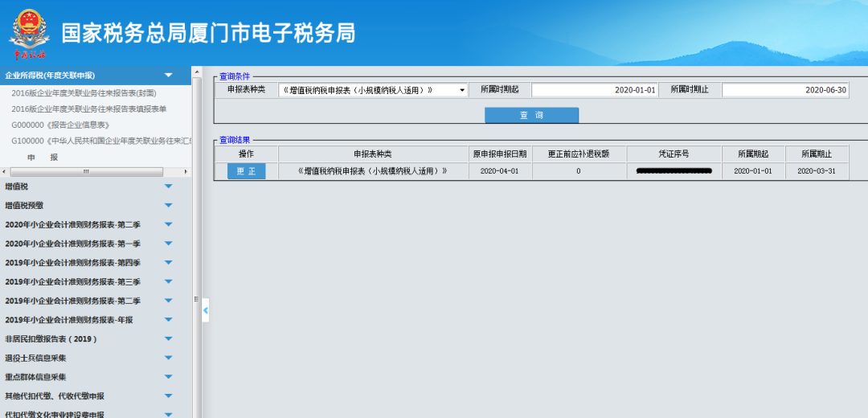Screen dimensions: 868x418
Task: Click the 原申报申报日期 column header
Action: [500, 154]
